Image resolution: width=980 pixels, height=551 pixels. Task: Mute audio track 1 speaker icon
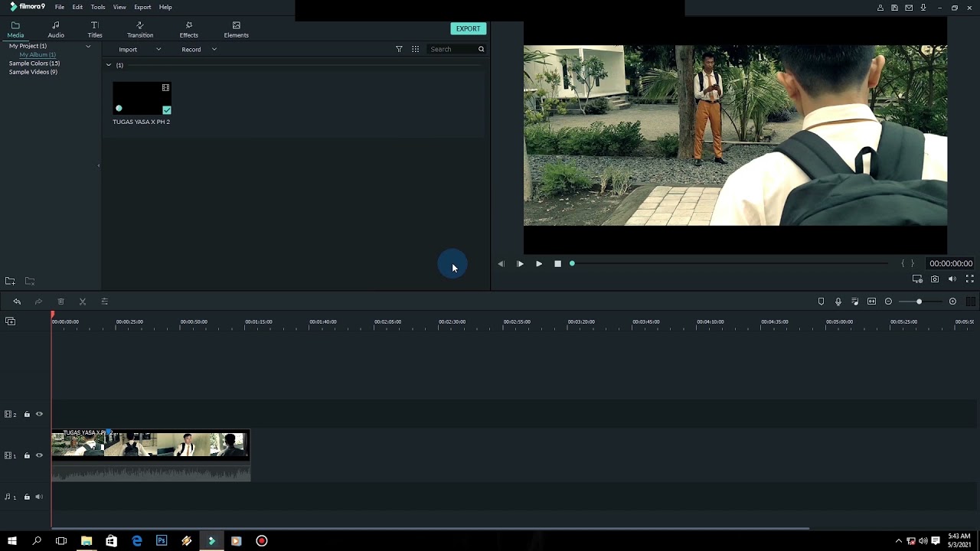click(x=39, y=497)
